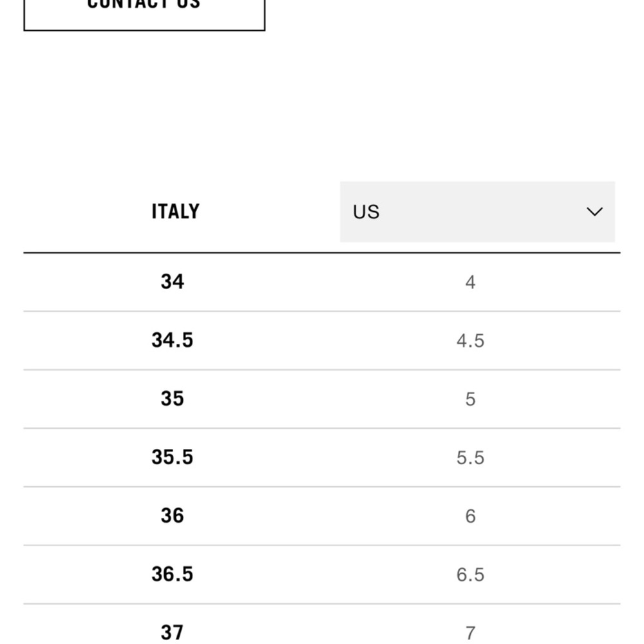Select the ITALY column header

click(x=175, y=211)
